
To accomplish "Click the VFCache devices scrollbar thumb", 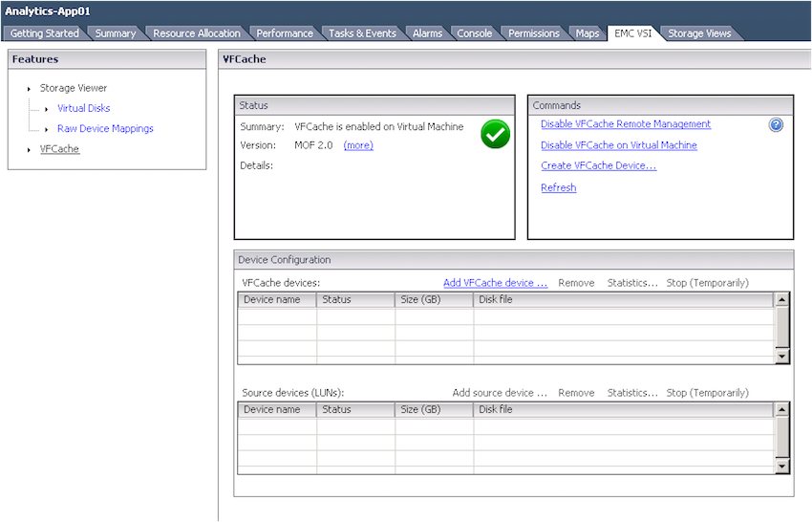I will pyautogui.click(x=781, y=327).
